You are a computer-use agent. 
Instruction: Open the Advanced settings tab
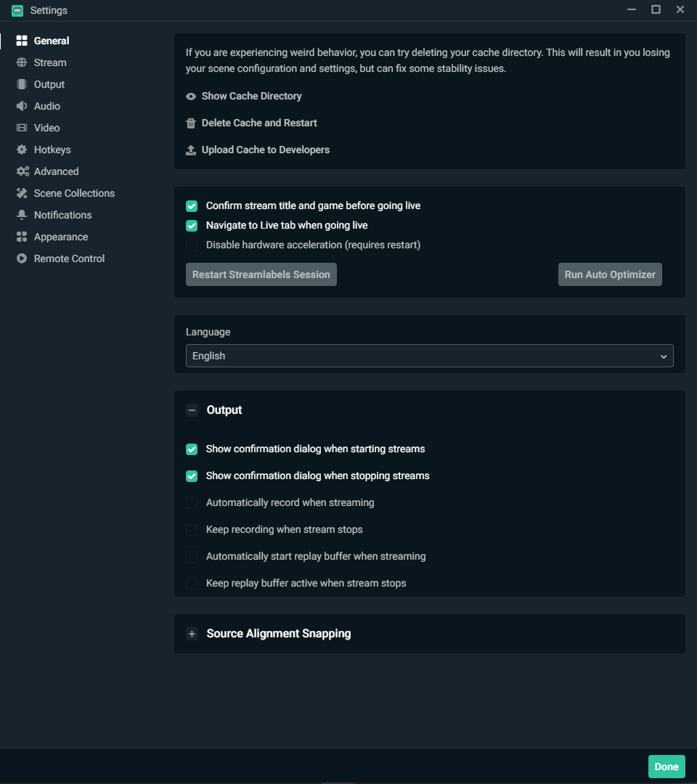56,171
